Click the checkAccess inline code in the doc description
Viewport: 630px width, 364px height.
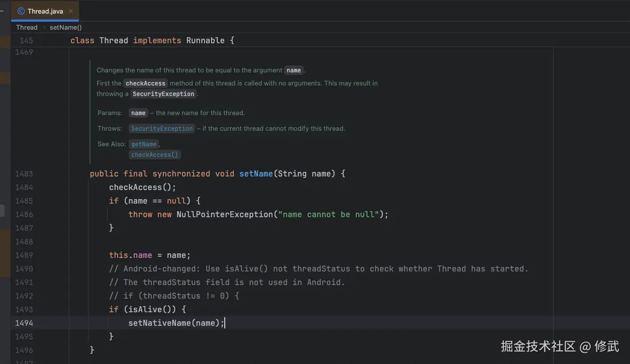click(x=145, y=83)
